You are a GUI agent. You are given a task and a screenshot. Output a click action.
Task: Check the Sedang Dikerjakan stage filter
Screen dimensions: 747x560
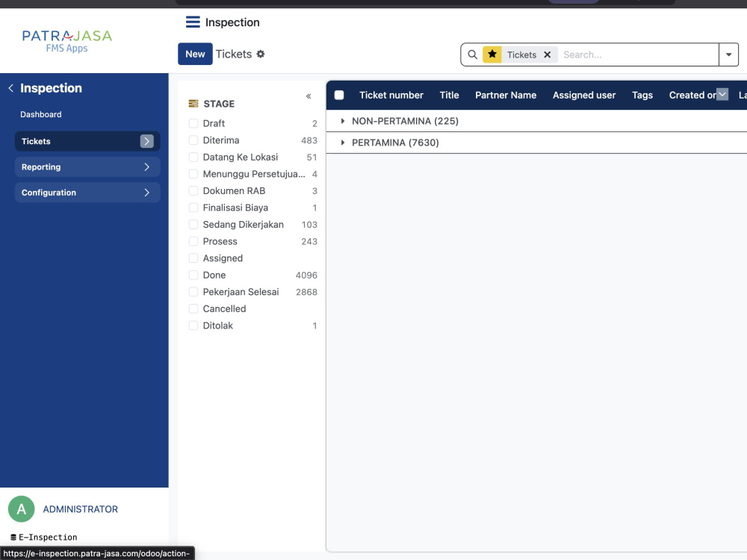[x=193, y=224]
